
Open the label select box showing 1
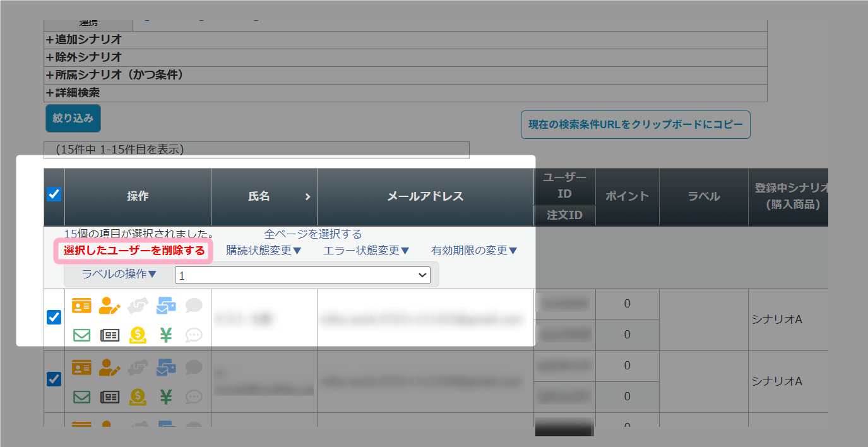pos(302,275)
